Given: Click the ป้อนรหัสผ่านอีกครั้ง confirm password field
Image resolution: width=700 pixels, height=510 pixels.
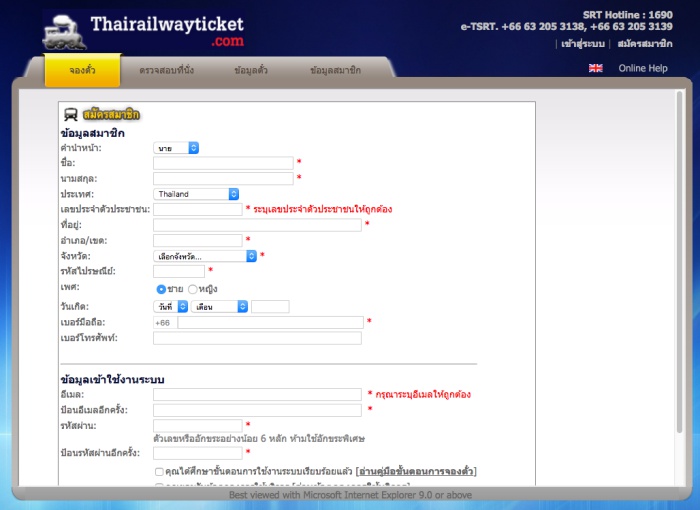Looking at the screenshot, I should pos(198,453).
